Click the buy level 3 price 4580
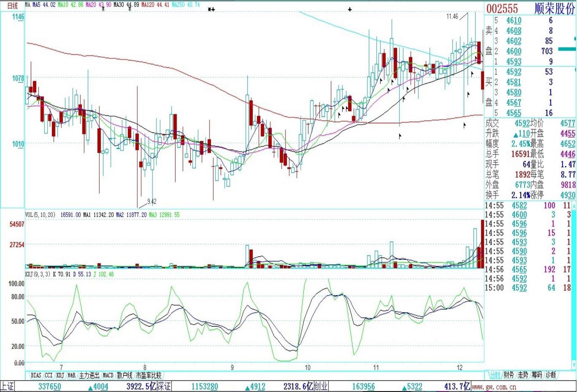Image resolution: width=578 pixels, height=392 pixels. point(514,93)
